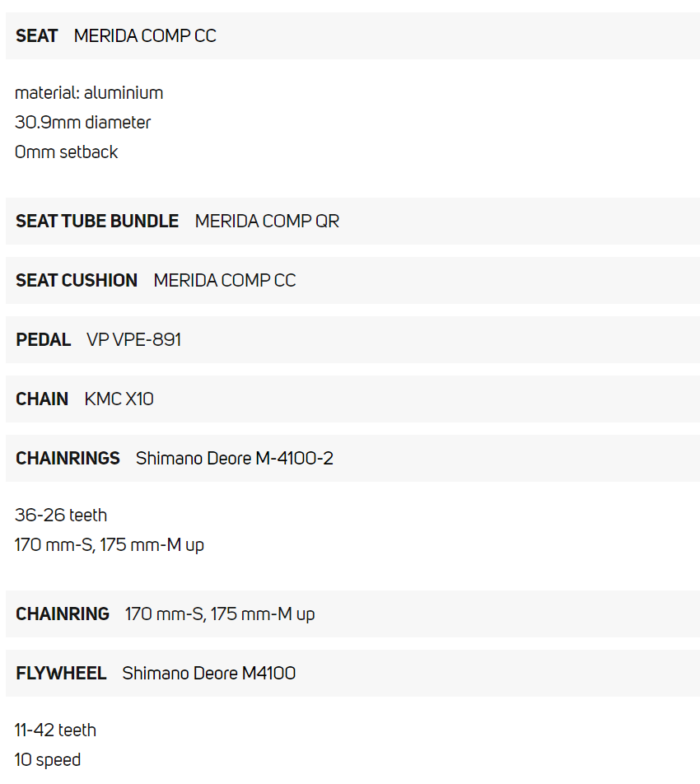Click the SEAT TUBE BUNDLE heading
This screenshot has width=700, height=784.
point(97,222)
